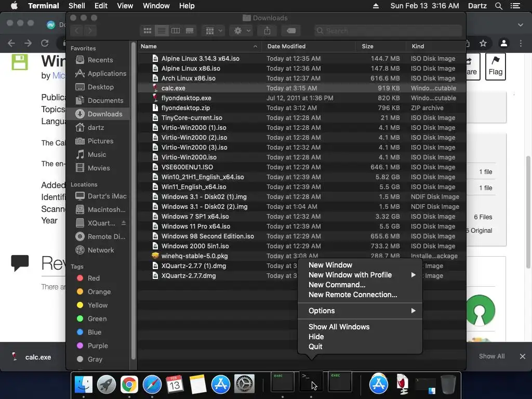Select Quit in Terminal Dock menu
The image size is (532, 399).
tap(360, 347)
